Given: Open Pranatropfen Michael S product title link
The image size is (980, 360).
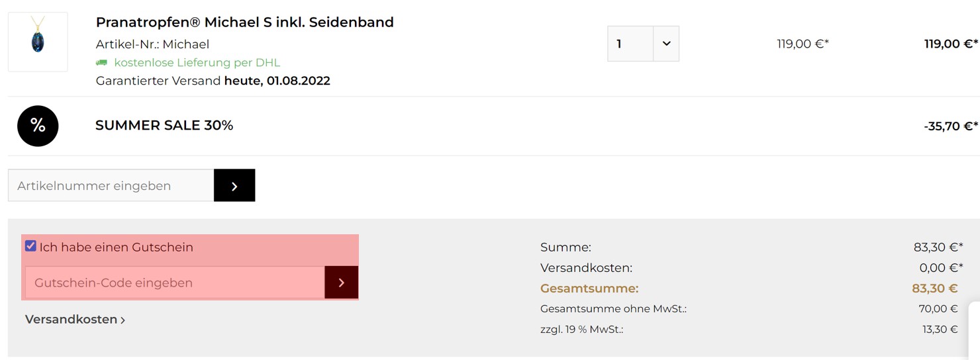Looking at the screenshot, I should pos(245,22).
